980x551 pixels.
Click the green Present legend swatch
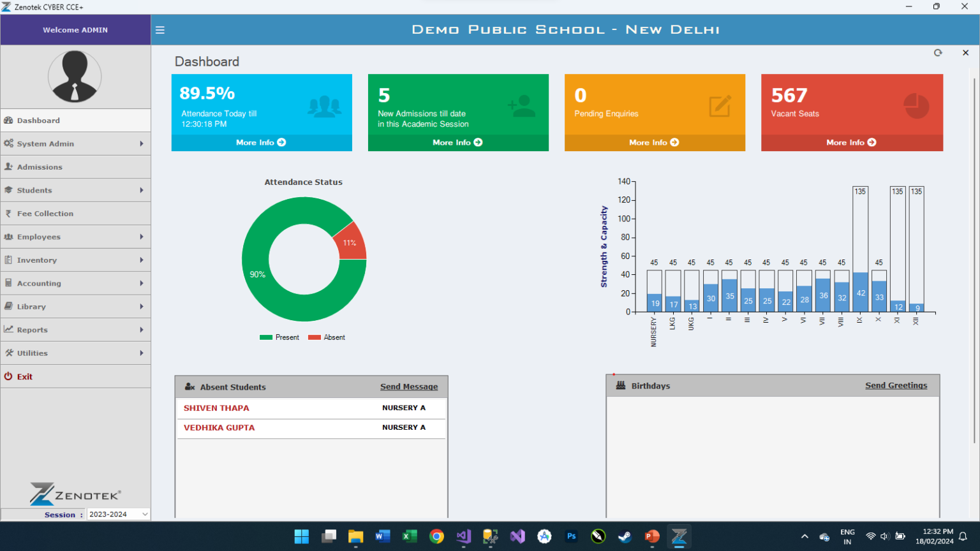[x=266, y=337]
